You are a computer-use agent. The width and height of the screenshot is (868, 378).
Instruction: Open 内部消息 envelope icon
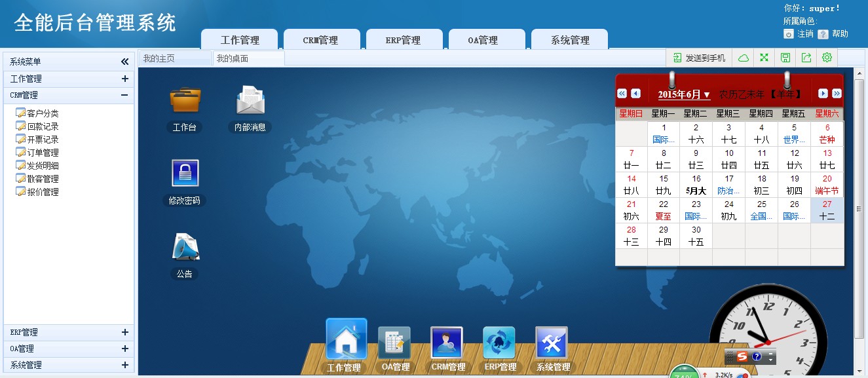tap(250, 102)
